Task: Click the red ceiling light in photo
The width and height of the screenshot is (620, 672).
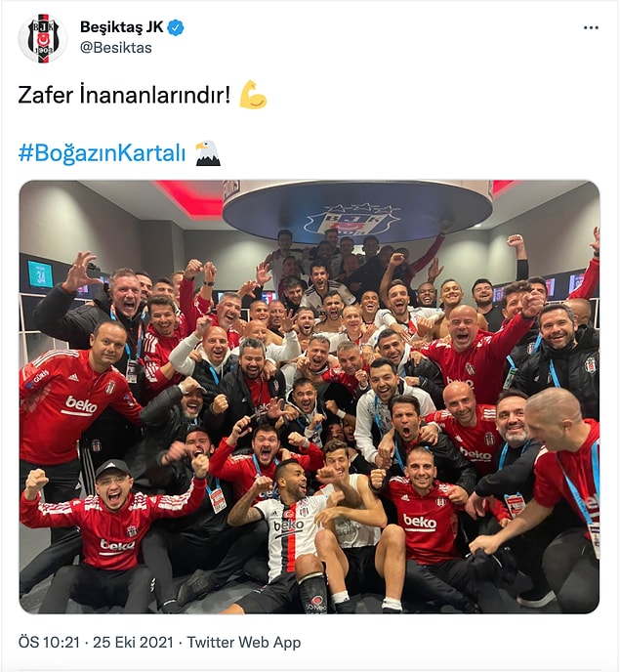Action: pyautogui.click(x=188, y=197)
